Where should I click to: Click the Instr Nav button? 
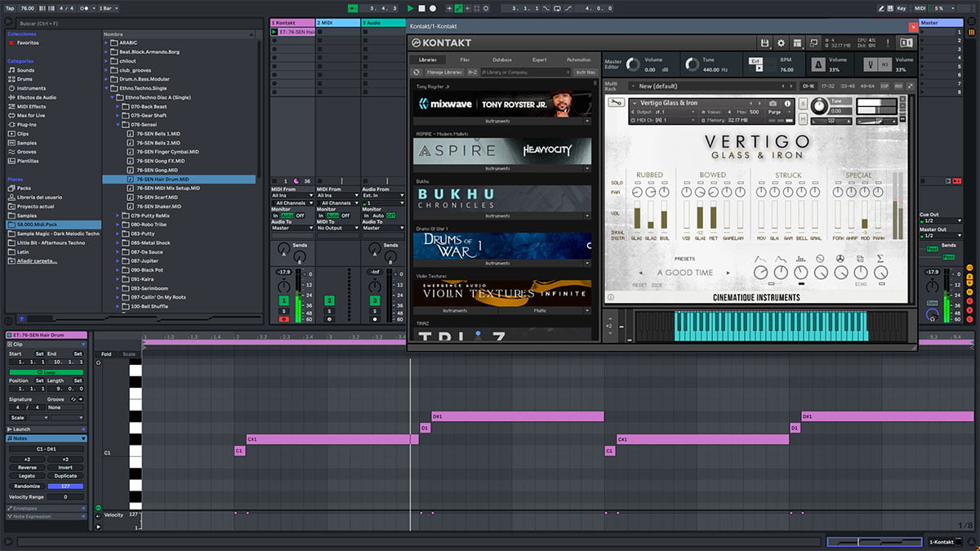[585, 73]
